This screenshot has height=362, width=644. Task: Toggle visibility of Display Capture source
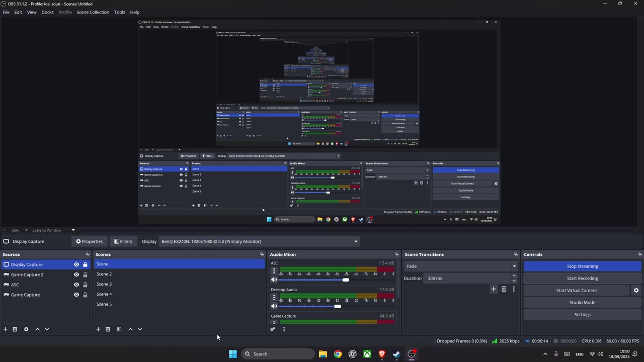pos(76,264)
